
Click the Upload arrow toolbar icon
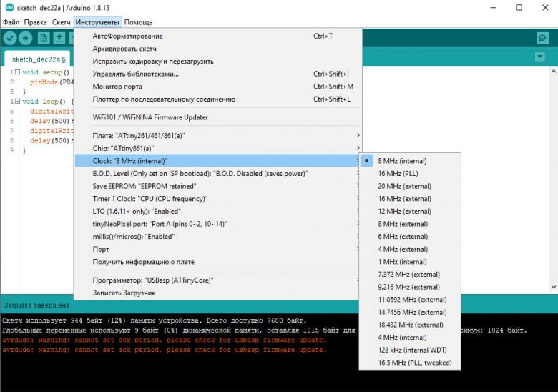(x=25, y=38)
